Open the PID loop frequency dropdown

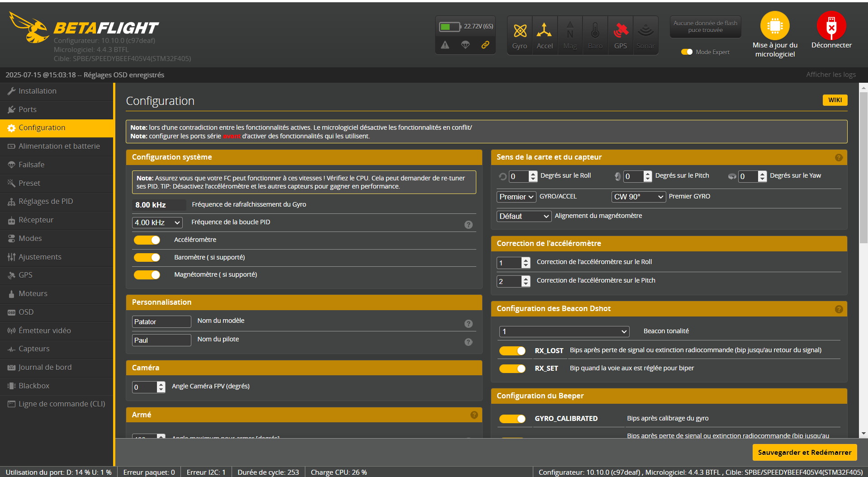pyautogui.click(x=157, y=222)
